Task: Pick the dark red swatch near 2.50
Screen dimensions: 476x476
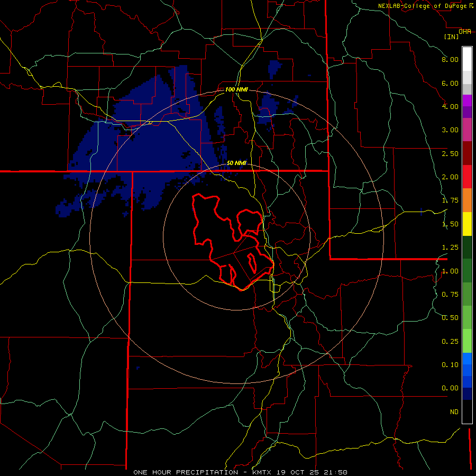Action: 467,153
